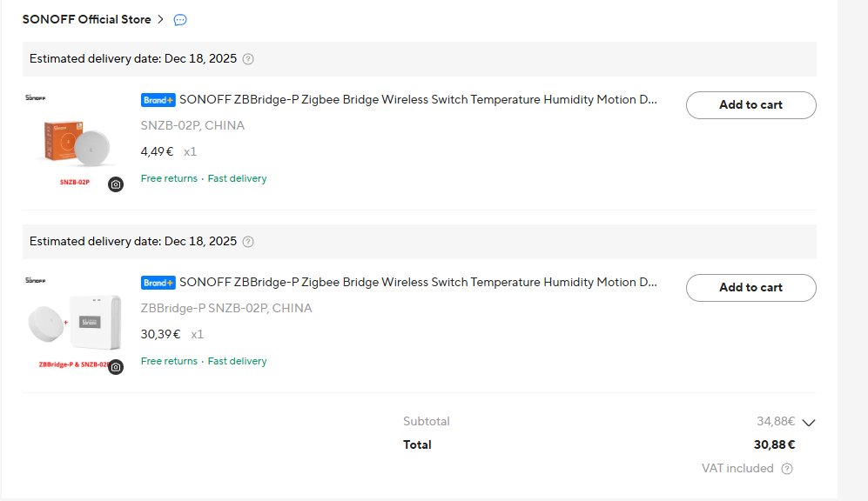The height and width of the screenshot is (501, 868).
Task: Open first SONOFF ZBBridge-P product title
Action: [x=418, y=100]
